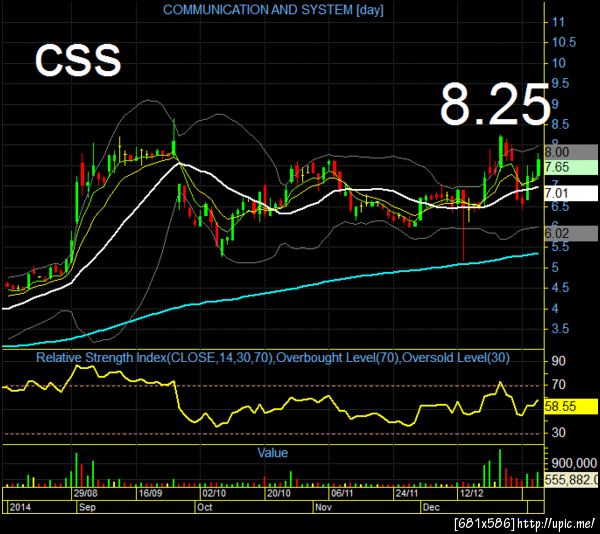Click the 30 RSI axis label

[559, 433]
